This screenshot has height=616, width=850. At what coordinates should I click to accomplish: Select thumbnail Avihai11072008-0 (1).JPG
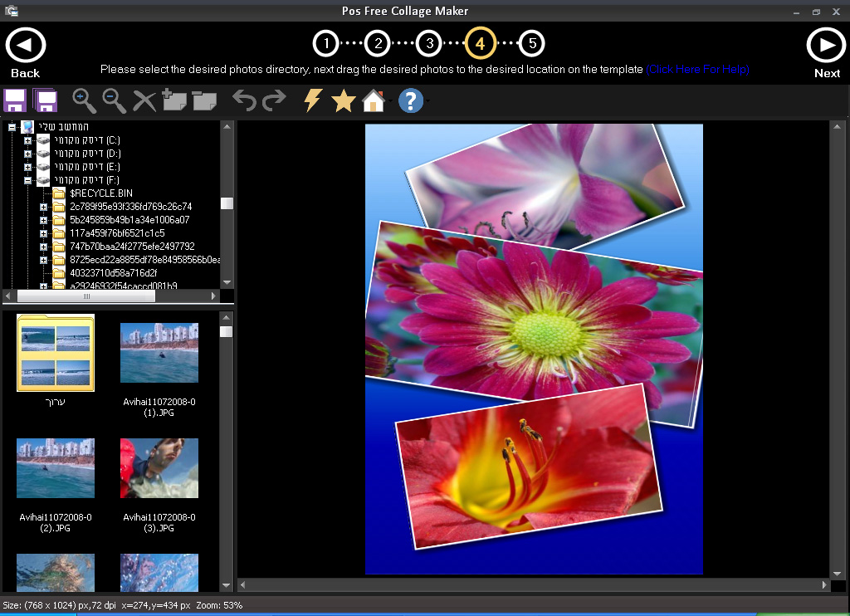click(x=159, y=353)
